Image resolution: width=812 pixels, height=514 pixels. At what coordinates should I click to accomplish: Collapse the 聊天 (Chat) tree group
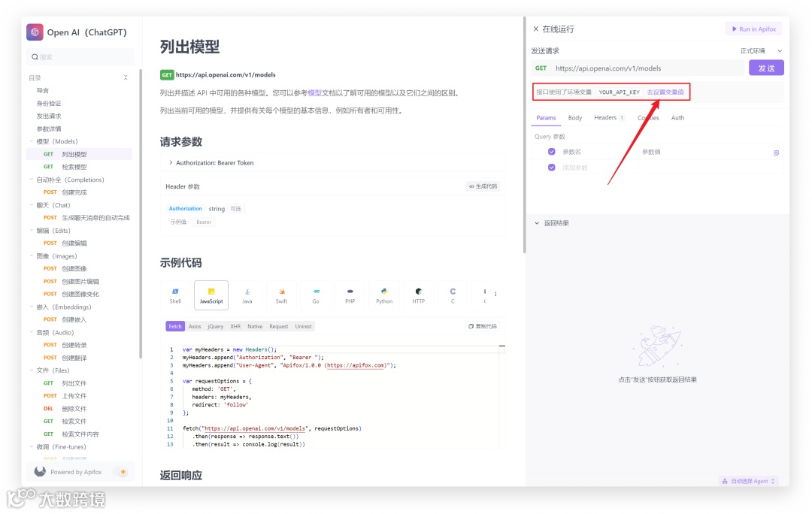[x=32, y=205]
